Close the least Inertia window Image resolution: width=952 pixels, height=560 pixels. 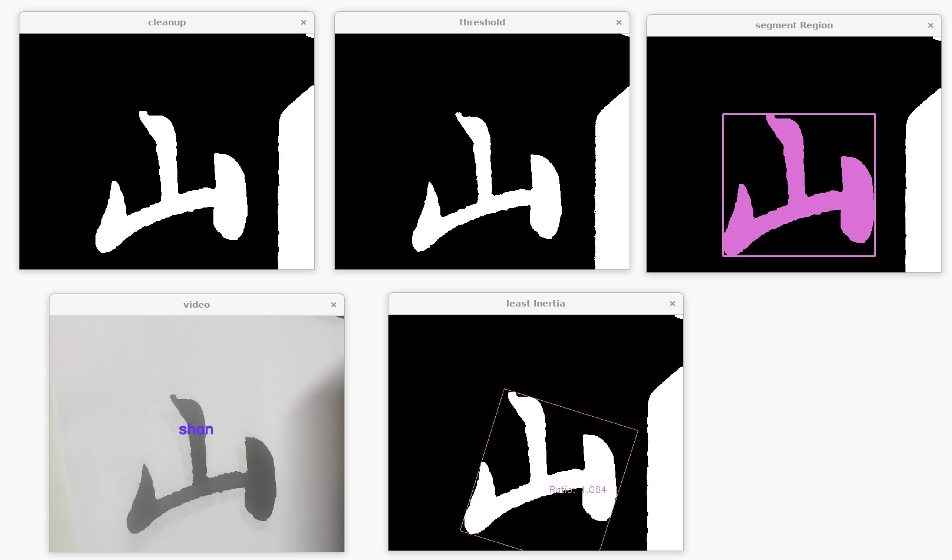coord(673,304)
